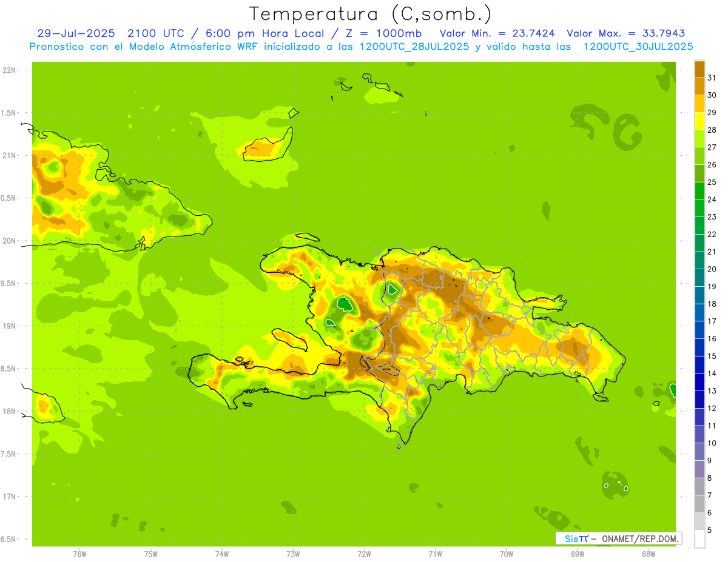Click the gray colorbar swatch between 6 and 7
Viewport: 728px width, 562px height.
(699, 504)
